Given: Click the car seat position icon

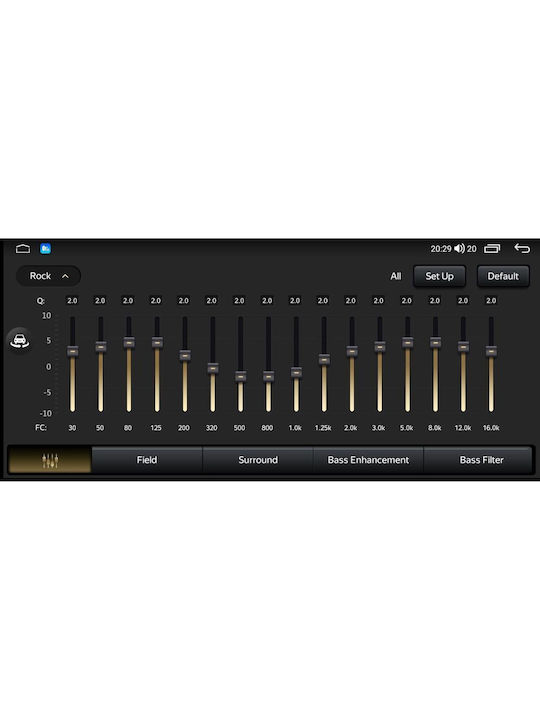Looking at the screenshot, I should point(20,341).
